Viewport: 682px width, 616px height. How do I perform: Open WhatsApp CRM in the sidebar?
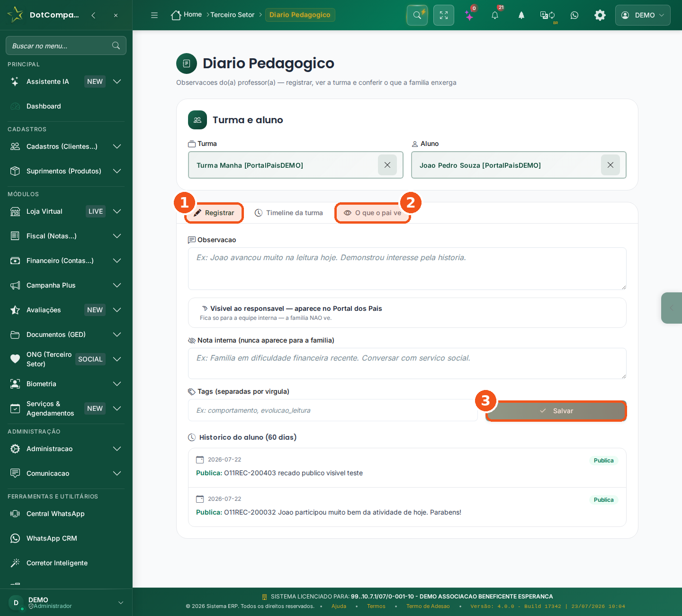pyautogui.click(x=66, y=538)
